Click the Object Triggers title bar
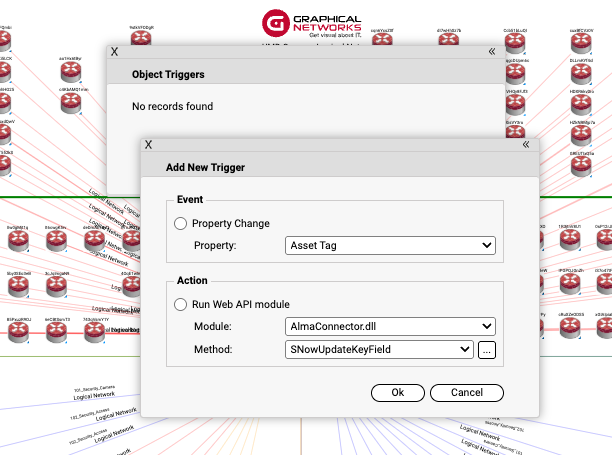612x455 pixels. point(300,74)
